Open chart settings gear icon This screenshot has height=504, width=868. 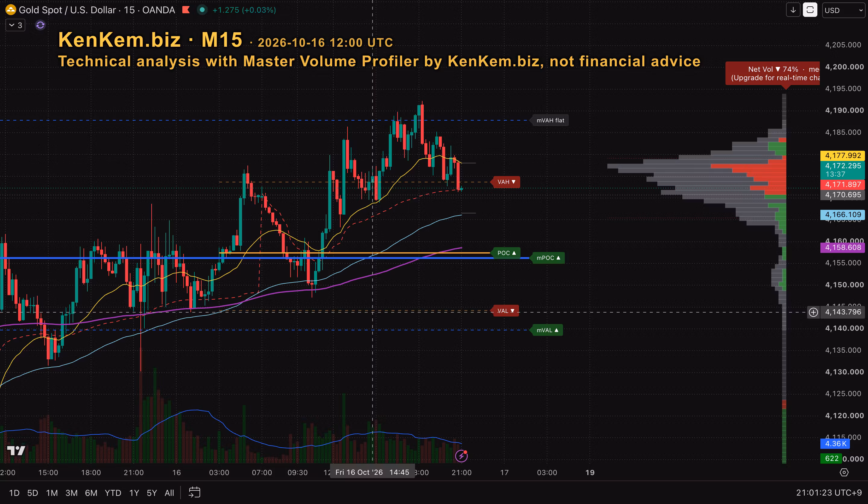844,472
